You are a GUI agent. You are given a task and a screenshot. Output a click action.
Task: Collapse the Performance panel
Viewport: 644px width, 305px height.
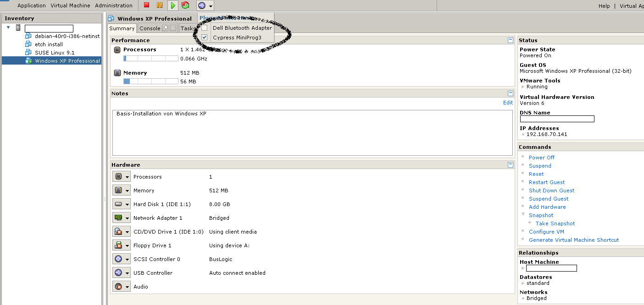point(511,40)
